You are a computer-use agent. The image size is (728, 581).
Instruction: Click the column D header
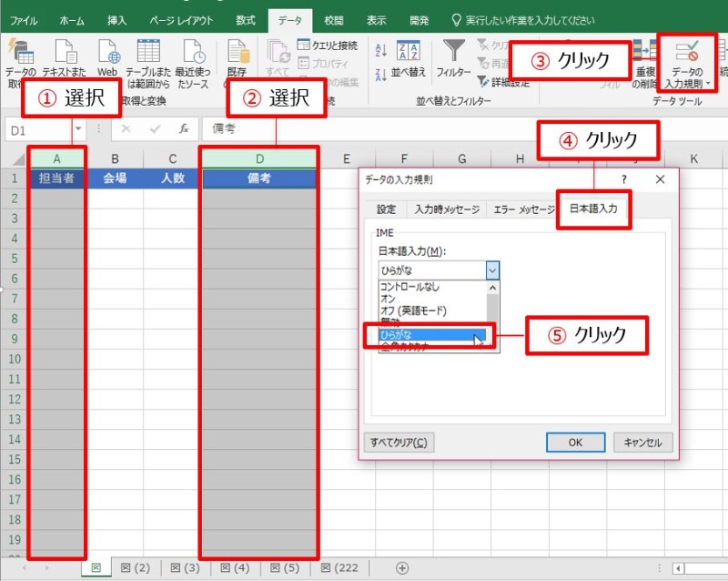pyautogui.click(x=258, y=159)
